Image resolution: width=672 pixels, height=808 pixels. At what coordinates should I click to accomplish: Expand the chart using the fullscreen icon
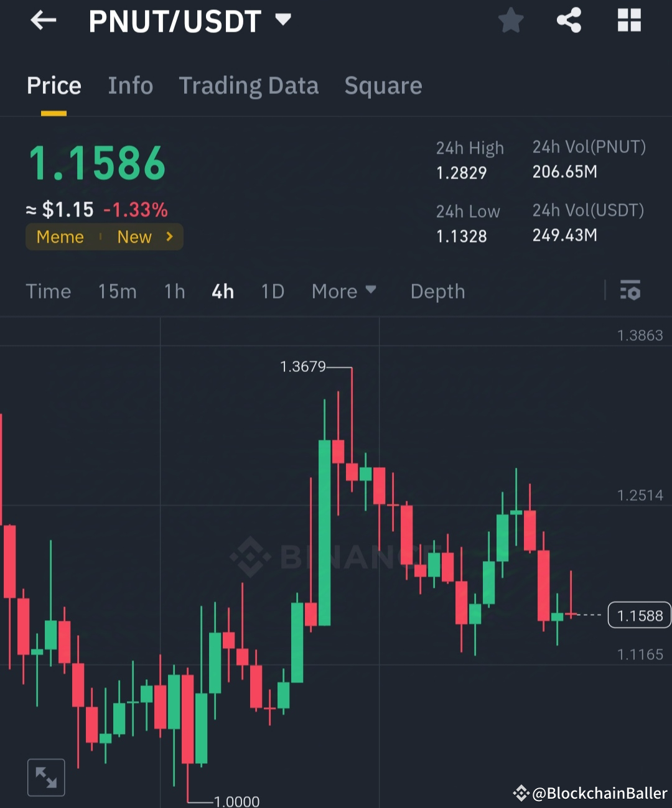45,777
